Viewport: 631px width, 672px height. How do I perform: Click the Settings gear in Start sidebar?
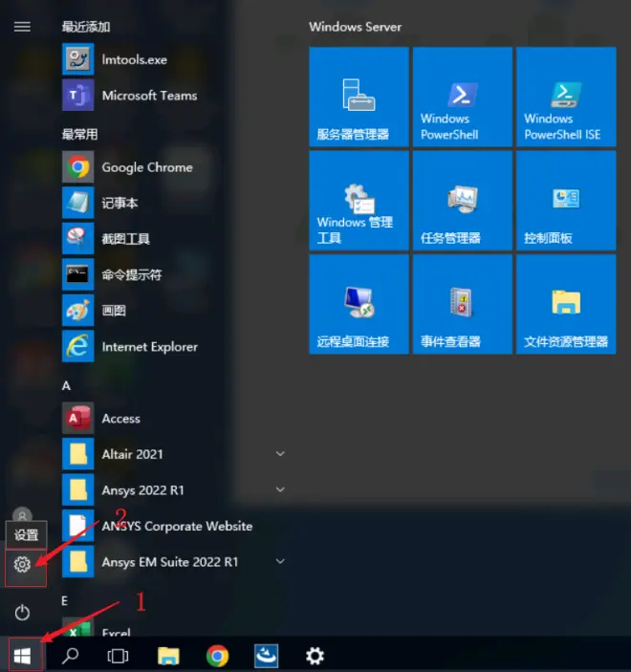click(22, 564)
